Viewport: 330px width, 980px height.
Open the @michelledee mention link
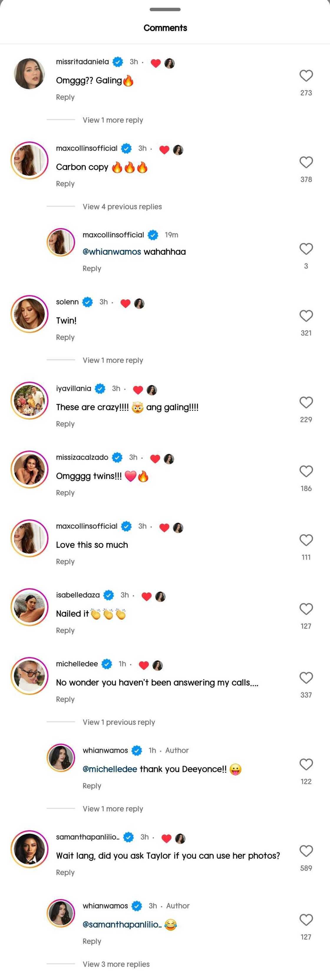pos(110,769)
